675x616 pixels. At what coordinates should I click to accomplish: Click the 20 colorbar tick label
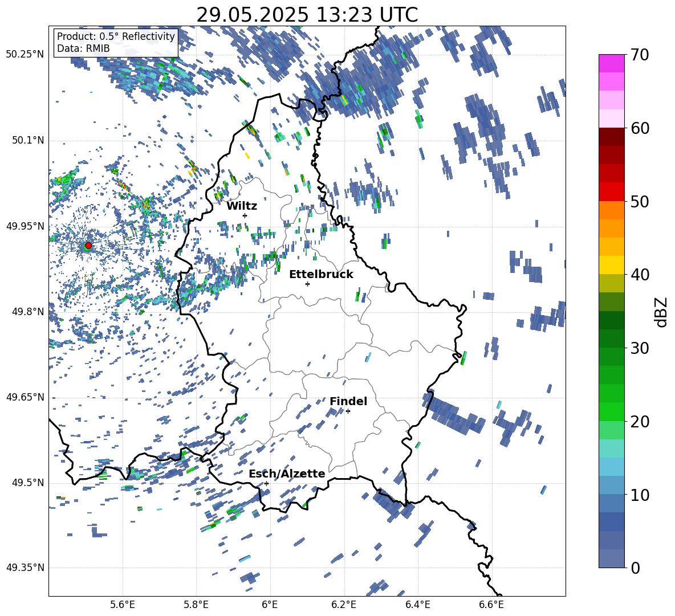tap(640, 422)
